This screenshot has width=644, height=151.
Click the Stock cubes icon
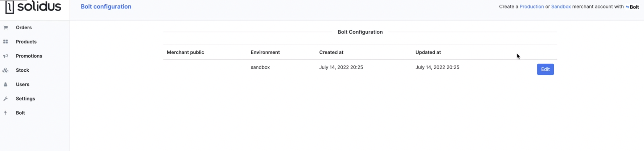(5, 70)
